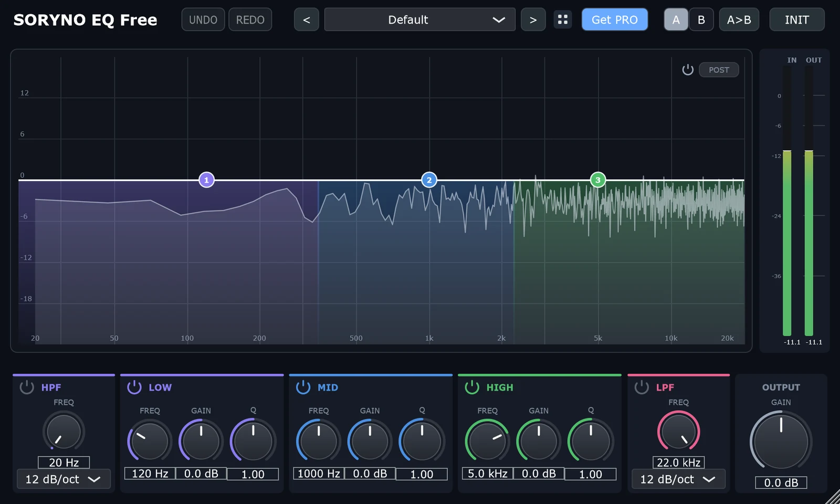Click the LPF frequency knob

click(x=679, y=431)
